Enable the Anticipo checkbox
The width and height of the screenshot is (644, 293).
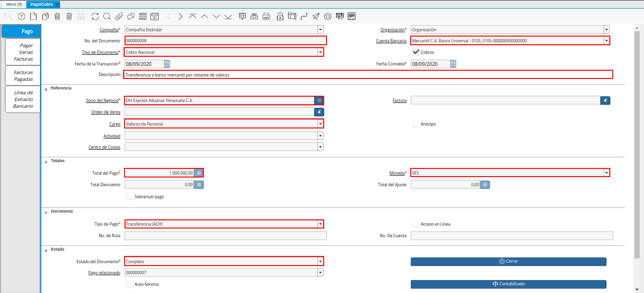416,124
